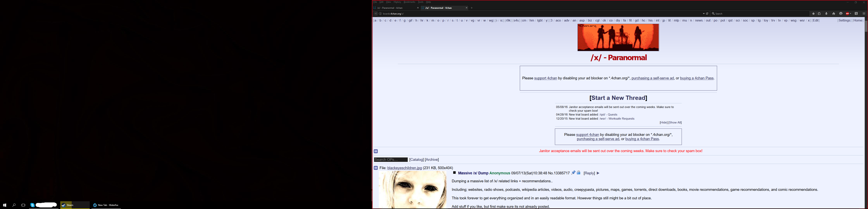Viewport: 868px width, 209px height.
Task: Open the Adblock Plus dropdown arrow
Action: tap(851, 14)
